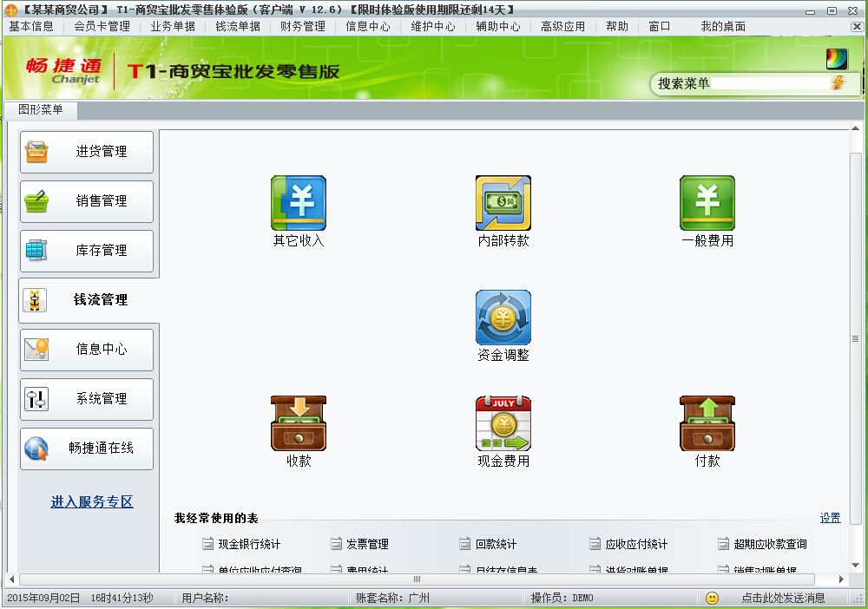This screenshot has width=868, height=609.
Task: Open the 内部转款 icon
Action: click(x=503, y=203)
